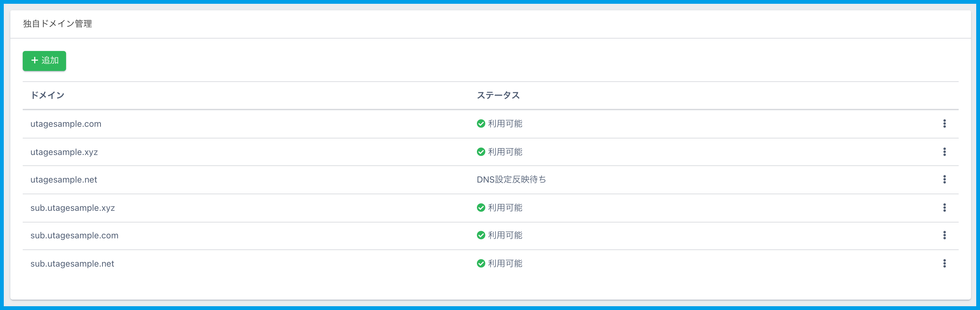The height and width of the screenshot is (310, 980).
Task: Click the 利用可能 status label for utagesample.xyz
Action: tap(505, 152)
